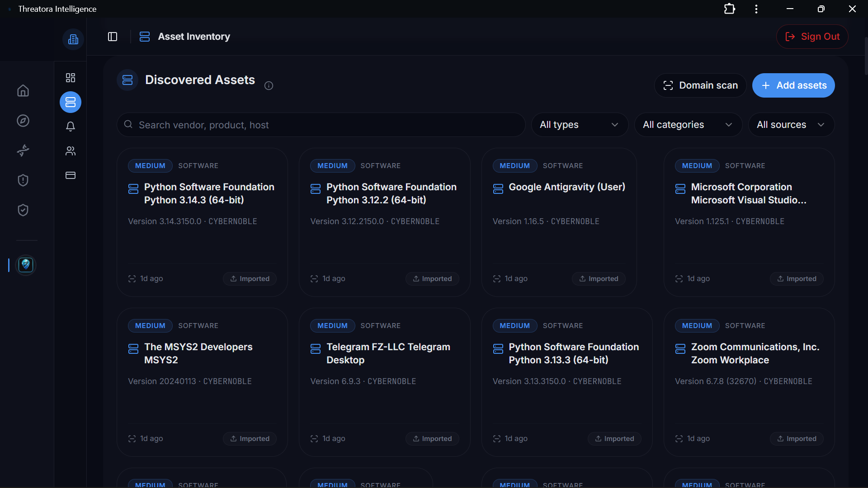
Task: Click Imported badge on Python 3.12.2 card
Action: pos(432,279)
